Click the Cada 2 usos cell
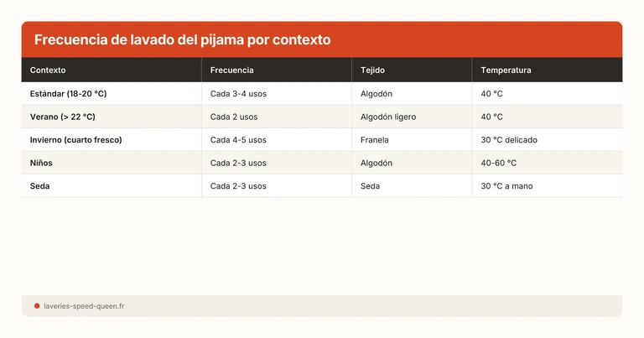644x338 pixels. click(x=233, y=117)
